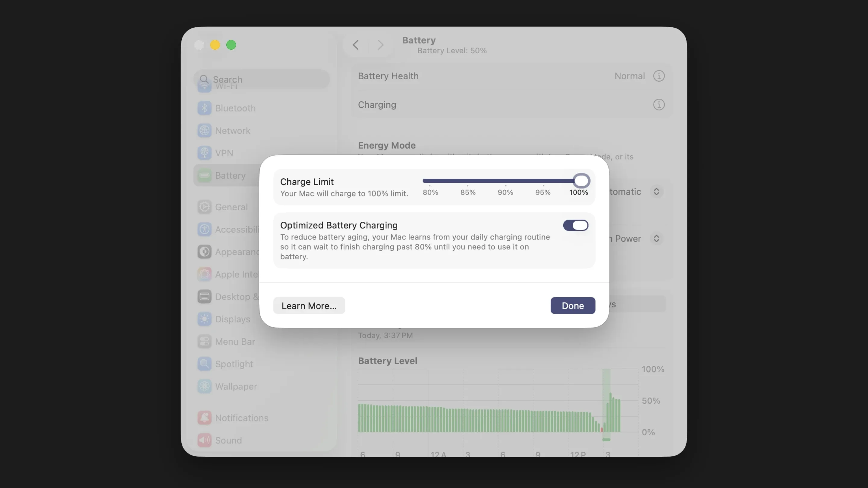This screenshot has width=868, height=488.
Task: Click the Charging info icon
Action: [659, 105]
